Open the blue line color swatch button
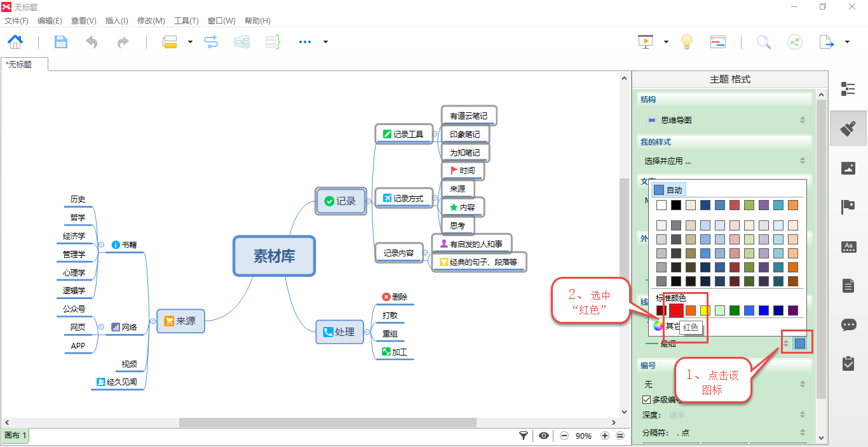The width and height of the screenshot is (868, 447). coord(800,344)
